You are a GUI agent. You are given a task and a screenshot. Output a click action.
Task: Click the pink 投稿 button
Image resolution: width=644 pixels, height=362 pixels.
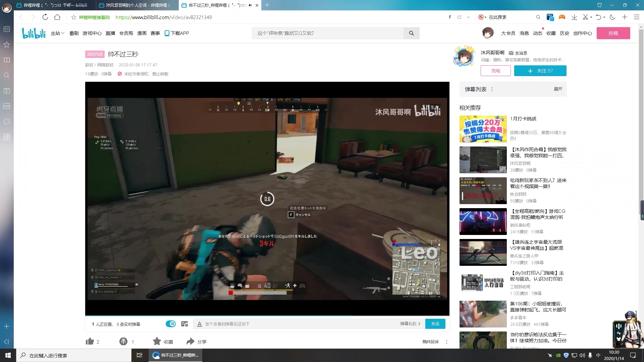[613, 33]
